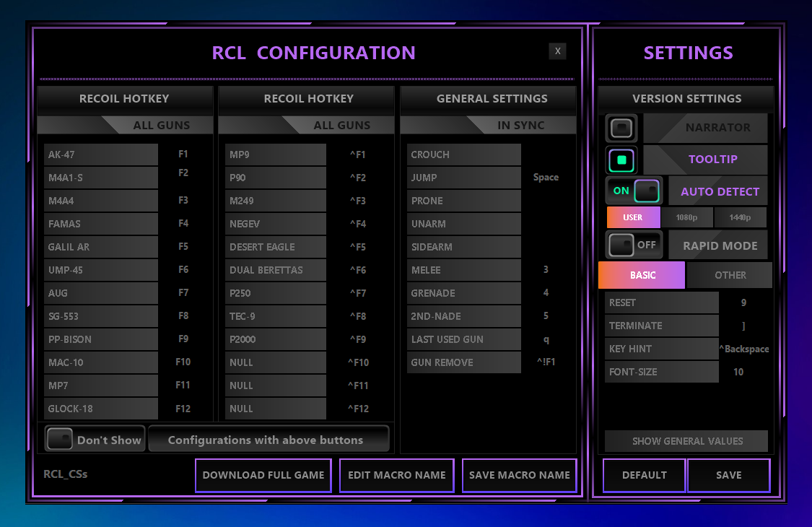The width and height of the screenshot is (812, 527).
Task: Switch to the OTHER tab
Action: pyautogui.click(x=730, y=275)
